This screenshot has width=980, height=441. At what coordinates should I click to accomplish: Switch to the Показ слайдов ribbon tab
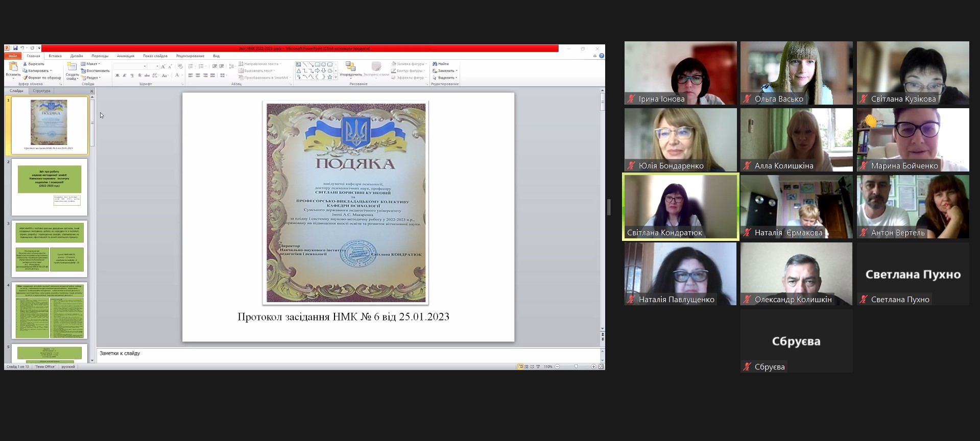coord(155,56)
